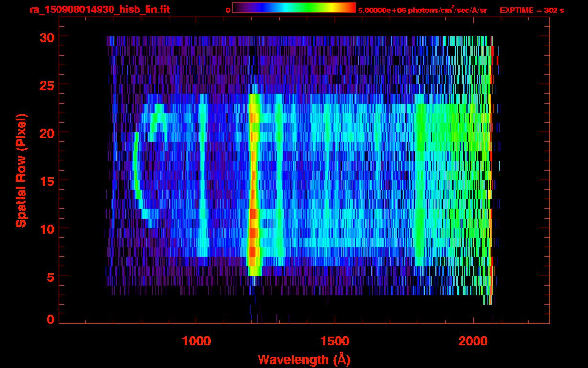Click the EXPTIME = 302 s text
The width and height of the screenshot is (588, 368).
pyautogui.click(x=531, y=10)
